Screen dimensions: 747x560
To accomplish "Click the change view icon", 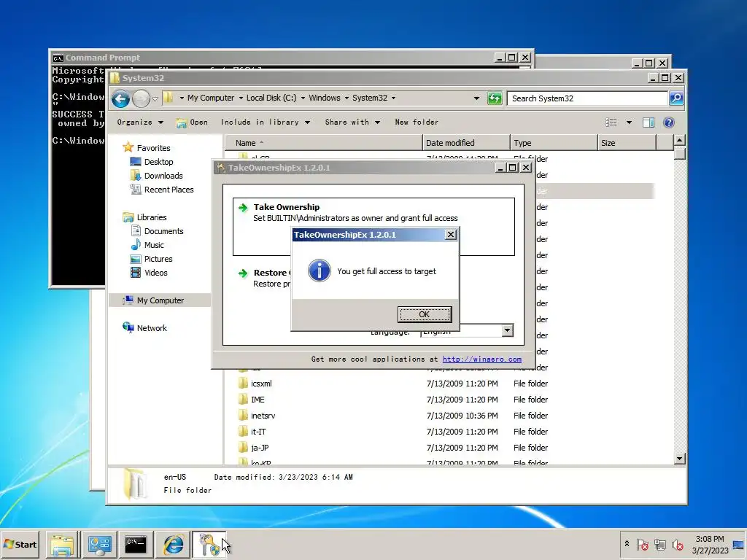I will click(611, 122).
